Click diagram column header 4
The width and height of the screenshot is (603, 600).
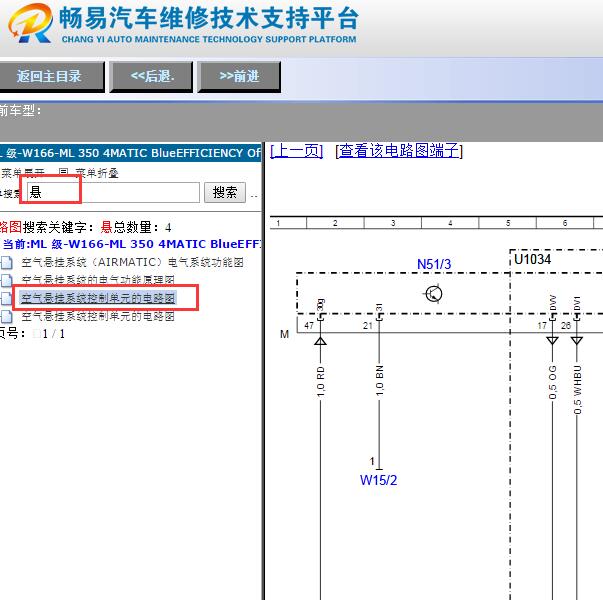450,223
